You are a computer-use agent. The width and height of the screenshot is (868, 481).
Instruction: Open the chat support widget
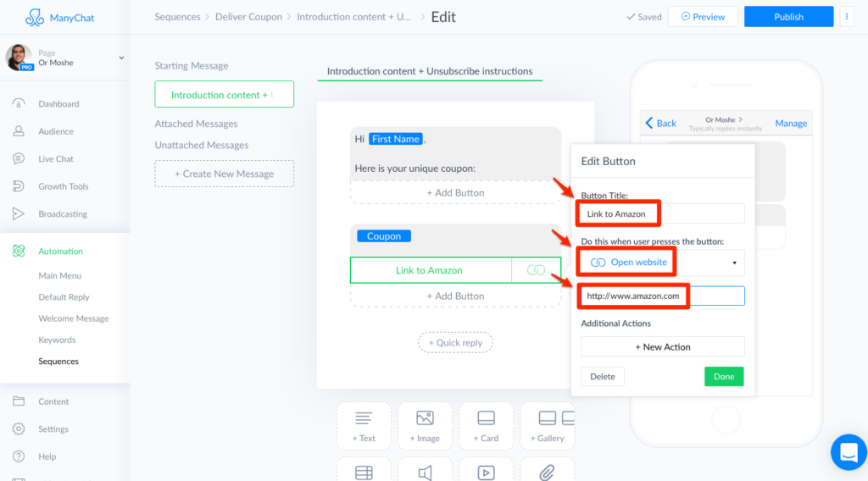click(849, 452)
